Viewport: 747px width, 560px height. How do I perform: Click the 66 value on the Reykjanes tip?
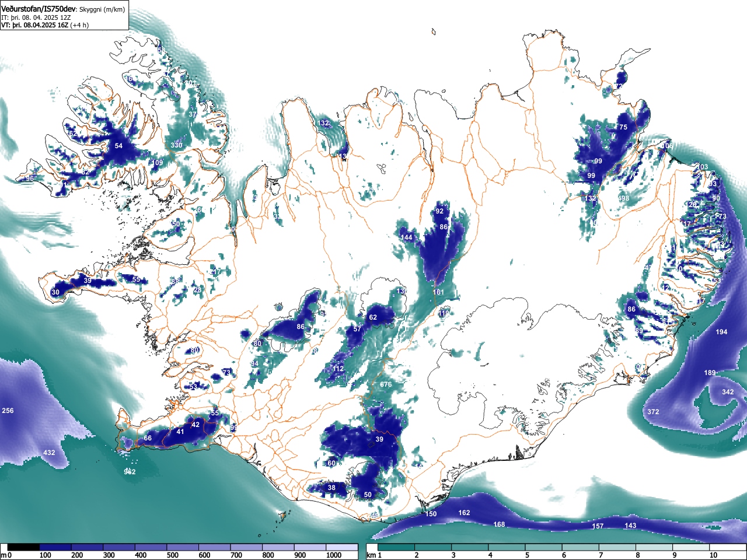[148, 438]
